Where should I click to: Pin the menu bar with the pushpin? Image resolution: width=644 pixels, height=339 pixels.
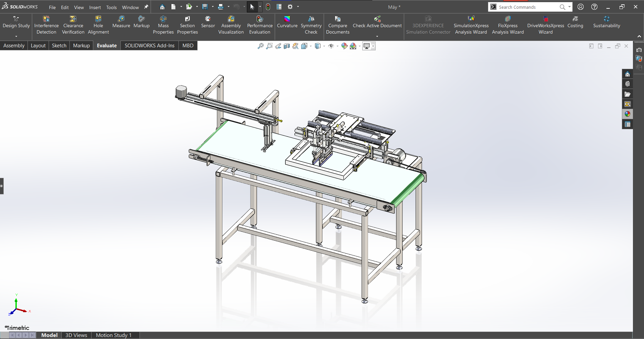(146, 7)
